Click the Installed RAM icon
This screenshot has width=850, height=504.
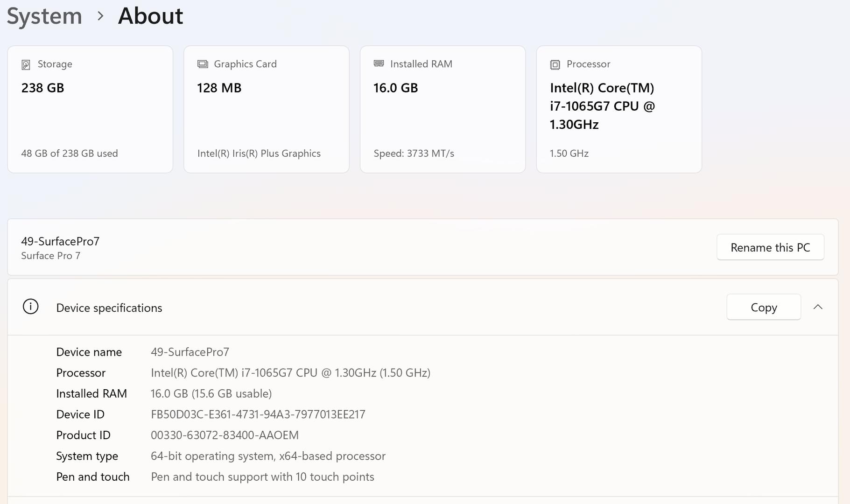379,64
